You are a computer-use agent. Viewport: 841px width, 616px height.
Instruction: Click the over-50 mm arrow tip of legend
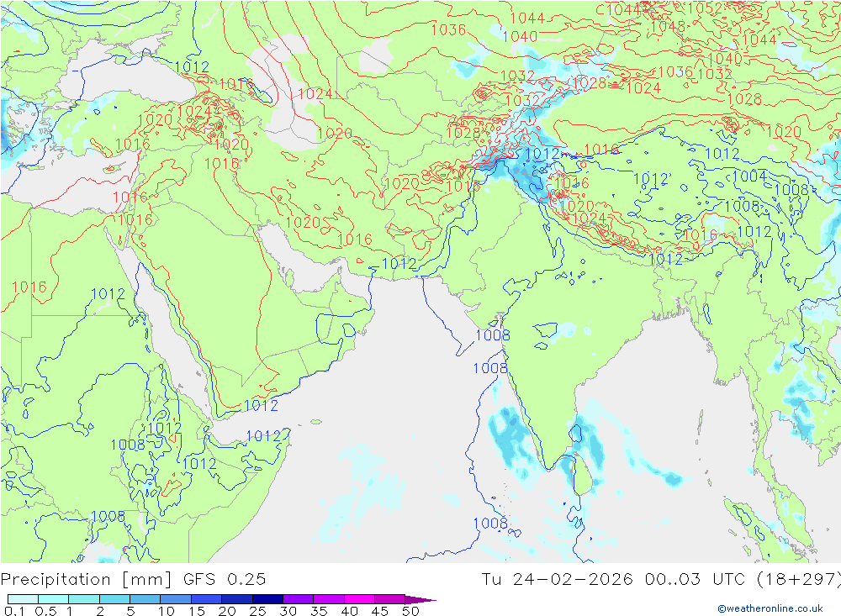(x=420, y=599)
